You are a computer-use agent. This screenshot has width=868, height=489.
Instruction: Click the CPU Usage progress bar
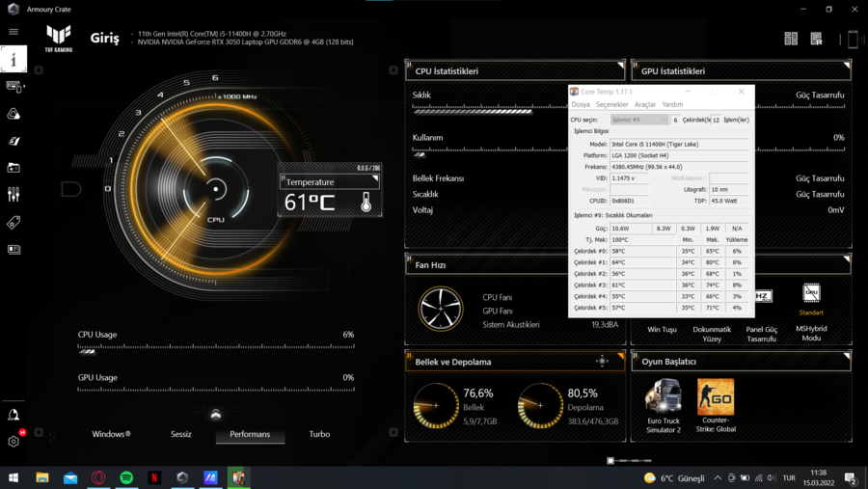point(216,348)
